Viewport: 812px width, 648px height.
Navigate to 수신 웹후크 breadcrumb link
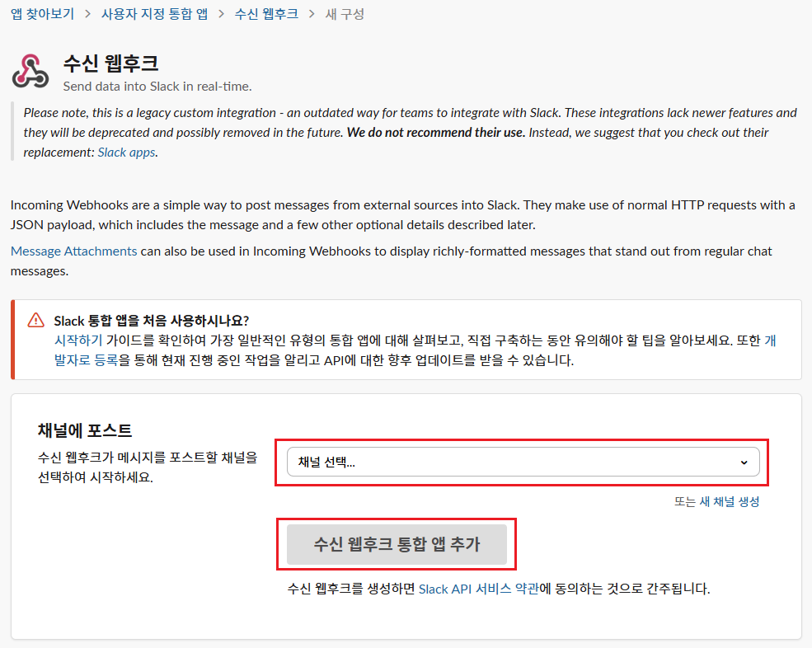[x=266, y=14]
